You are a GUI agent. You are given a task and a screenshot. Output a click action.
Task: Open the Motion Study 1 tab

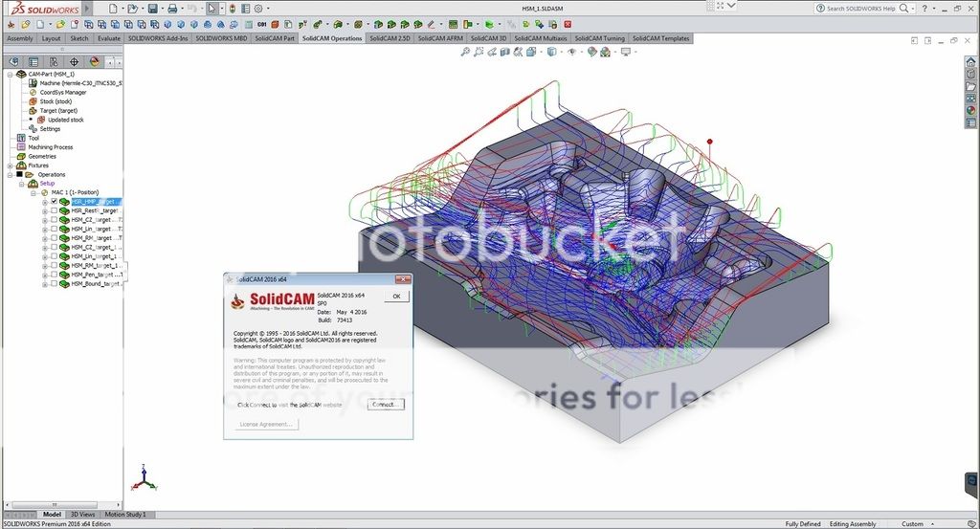(x=125, y=515)
